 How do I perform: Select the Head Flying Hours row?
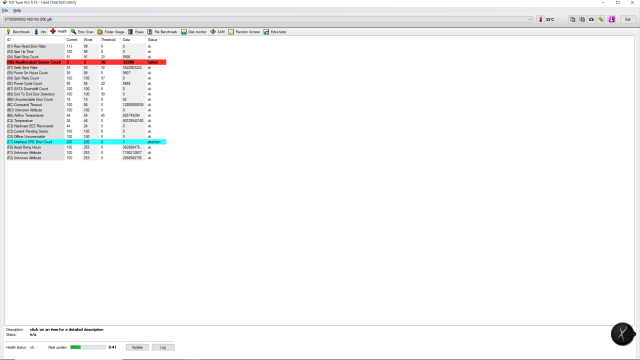point(86,147)
